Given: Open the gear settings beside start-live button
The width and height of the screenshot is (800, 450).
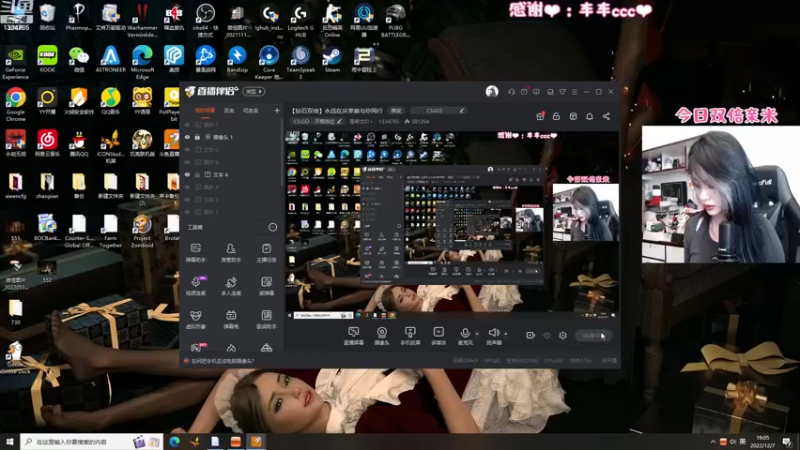Looking at the screenshot, I should pyautogui.click(x=563, y=335).
